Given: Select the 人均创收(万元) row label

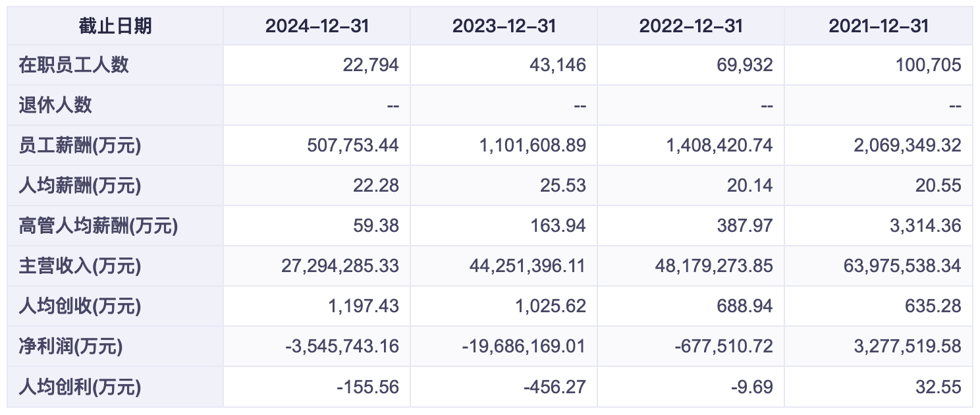Looking at the screenshot, I should point(80,306).
